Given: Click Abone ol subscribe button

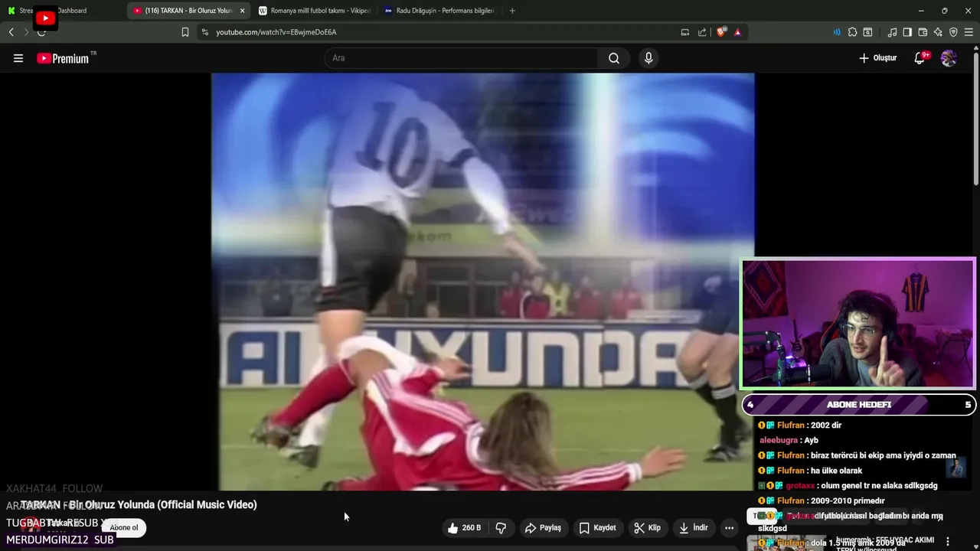Looking at the screenshot, I should tap(124, 528).
